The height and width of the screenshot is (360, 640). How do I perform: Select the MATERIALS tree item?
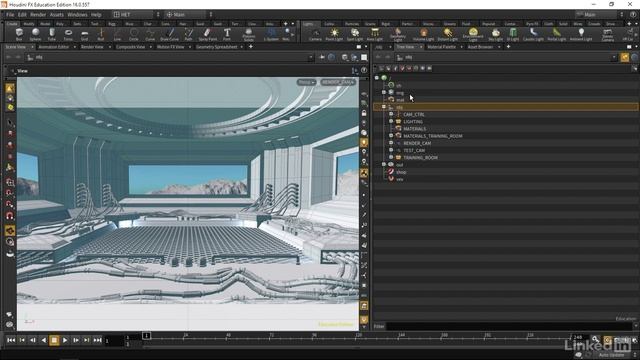click(x=414, y=129)
